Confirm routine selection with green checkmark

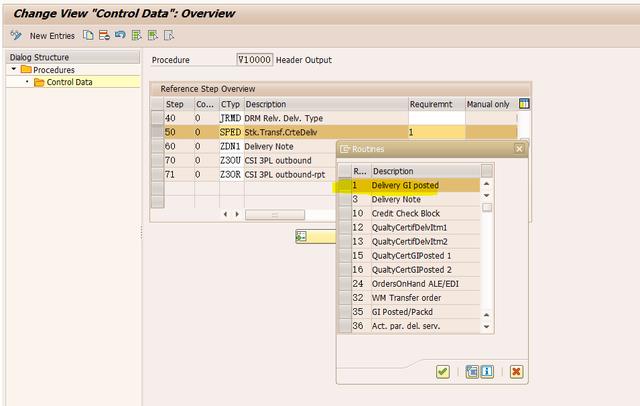442,371
